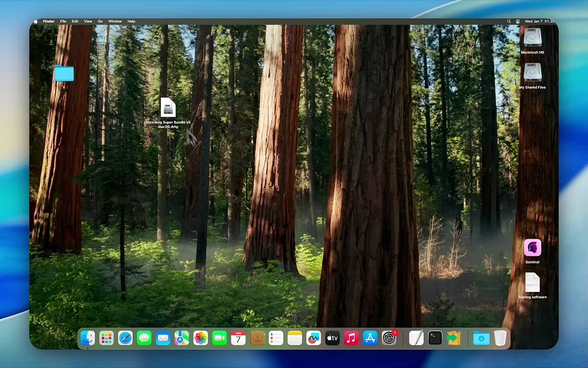This screenshot has height=368, width=588.
Task: Open the Finder menu
Action: point(49,21)
